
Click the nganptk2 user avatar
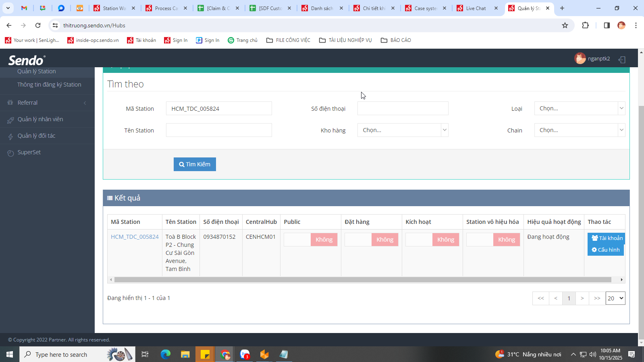pyautogui.click(x=580, y=58)
